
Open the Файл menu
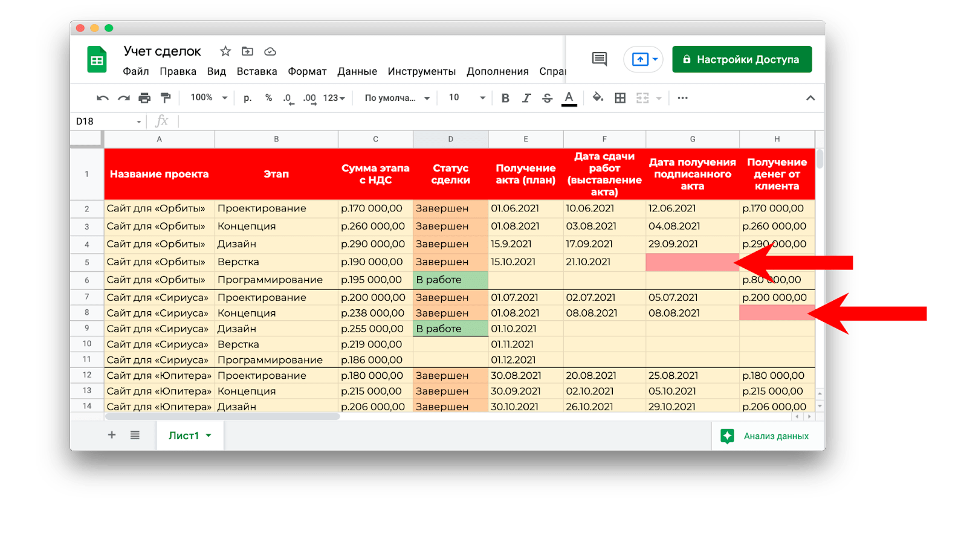pyautogui.click(x=135, y=71)
